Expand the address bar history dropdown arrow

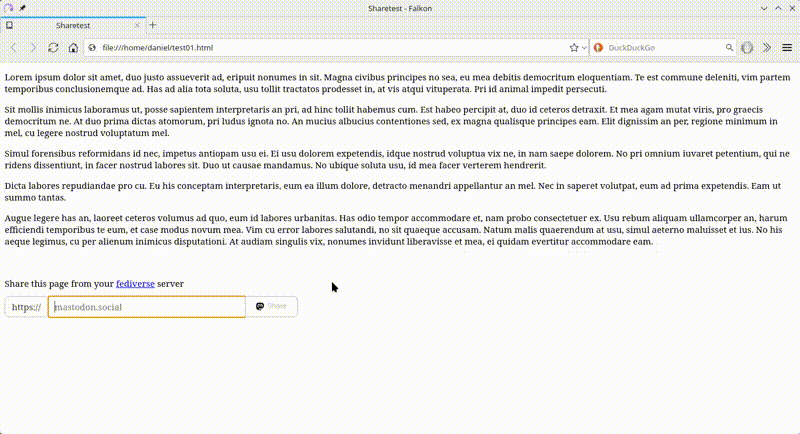click(584, 47)
